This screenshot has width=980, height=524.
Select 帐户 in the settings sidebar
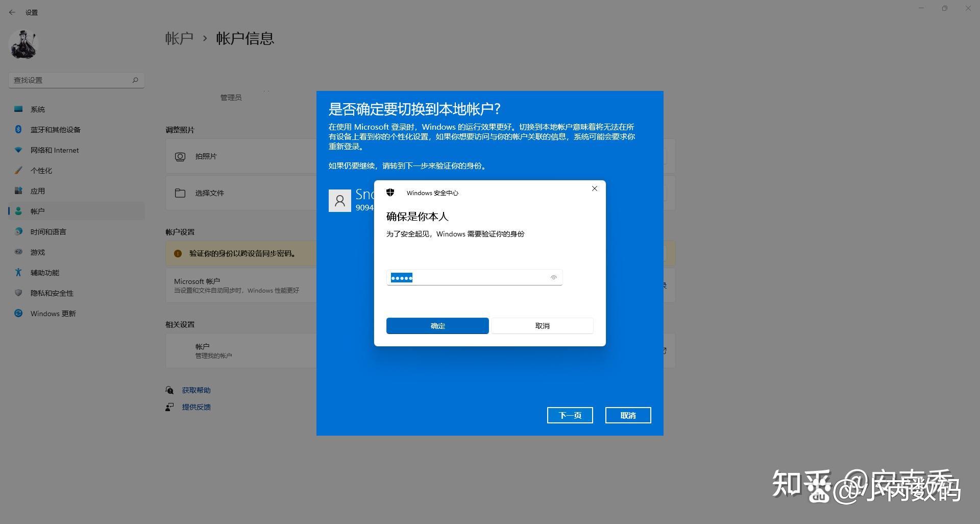click(77, 211)
